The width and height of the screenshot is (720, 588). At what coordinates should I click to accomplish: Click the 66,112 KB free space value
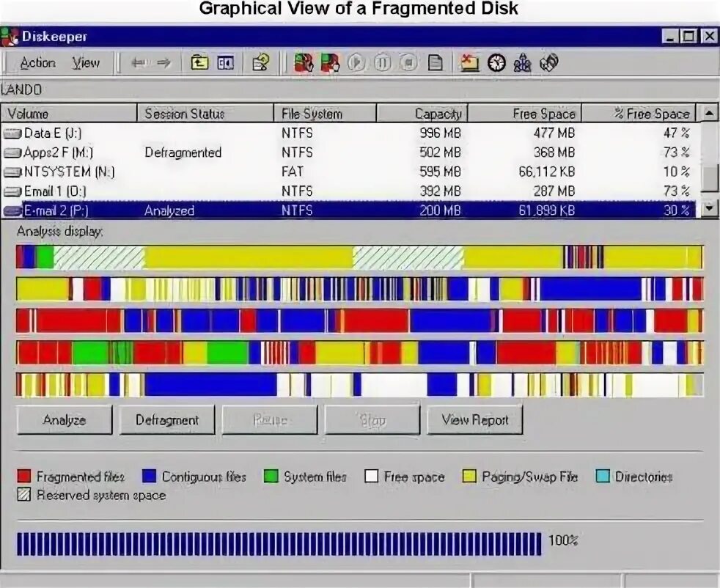[546, 172]
